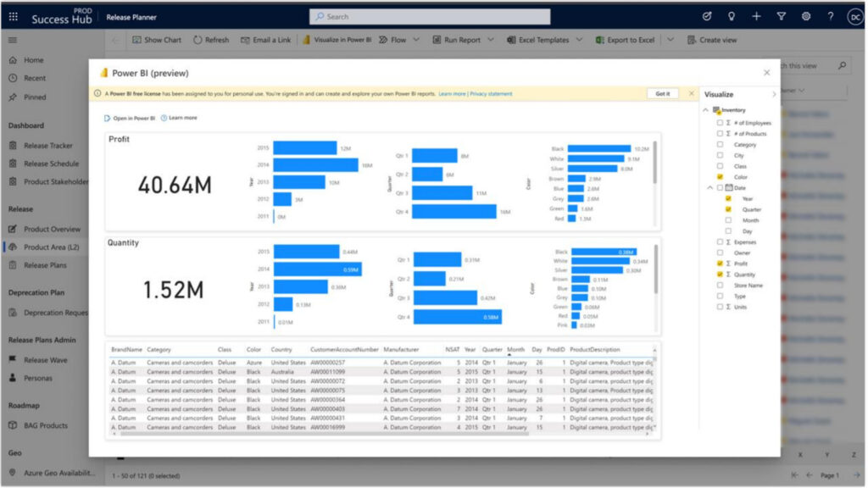Open the Flow dropdown arrow
Image resolution: width=868 pixels, height=488 pixels.
(416, 40)
